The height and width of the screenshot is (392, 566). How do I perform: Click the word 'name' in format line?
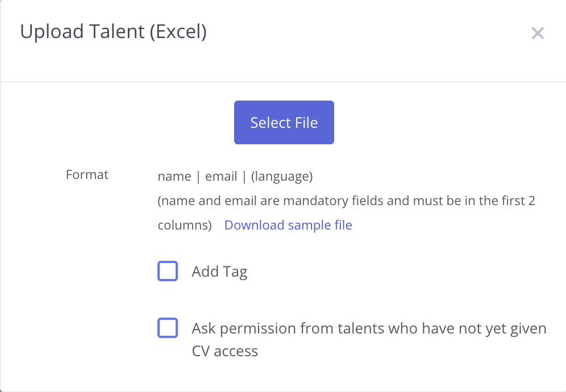tap(174, 177)
